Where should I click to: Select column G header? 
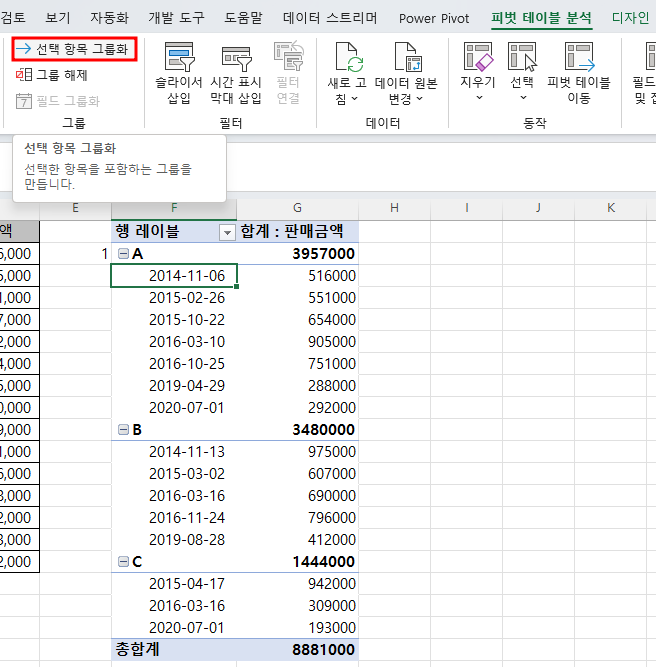click(297, 208)
